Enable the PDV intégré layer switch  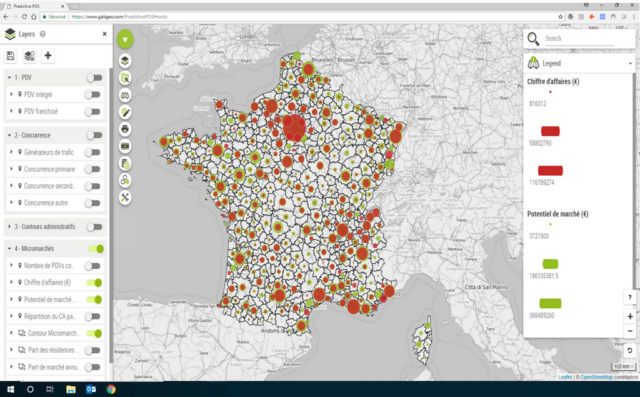(x=93, y=95)
